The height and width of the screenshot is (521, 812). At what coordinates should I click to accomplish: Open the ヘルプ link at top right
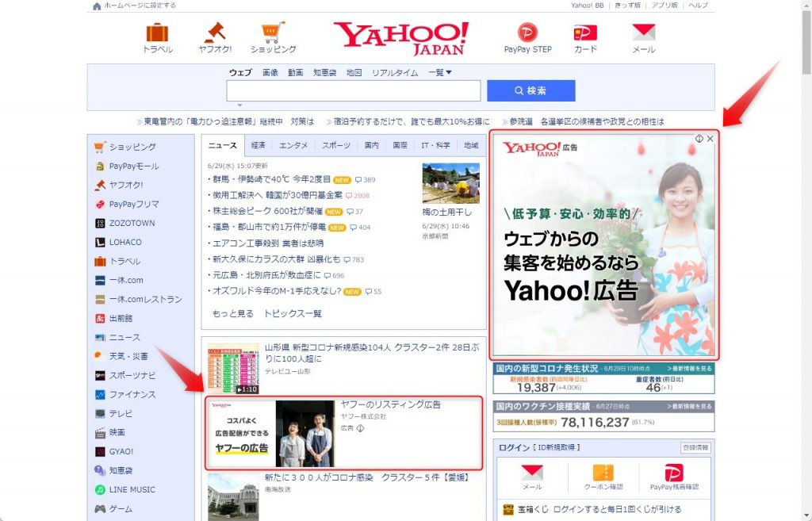698,6
